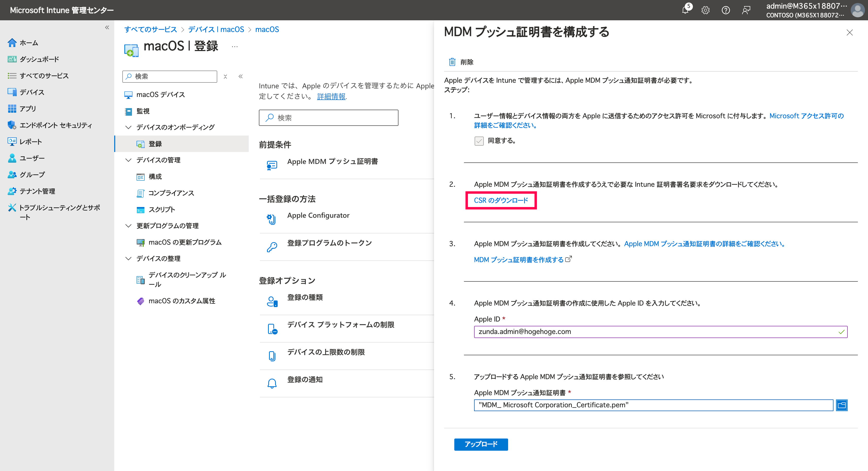Toggle the 同意する checkbox

pos(479,141)
